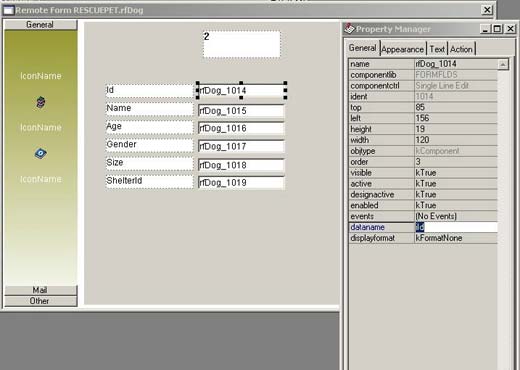Screen dimensions: 520x370
Task: Select the rfDog_1016 edit field
Action: tap(241, 128)
